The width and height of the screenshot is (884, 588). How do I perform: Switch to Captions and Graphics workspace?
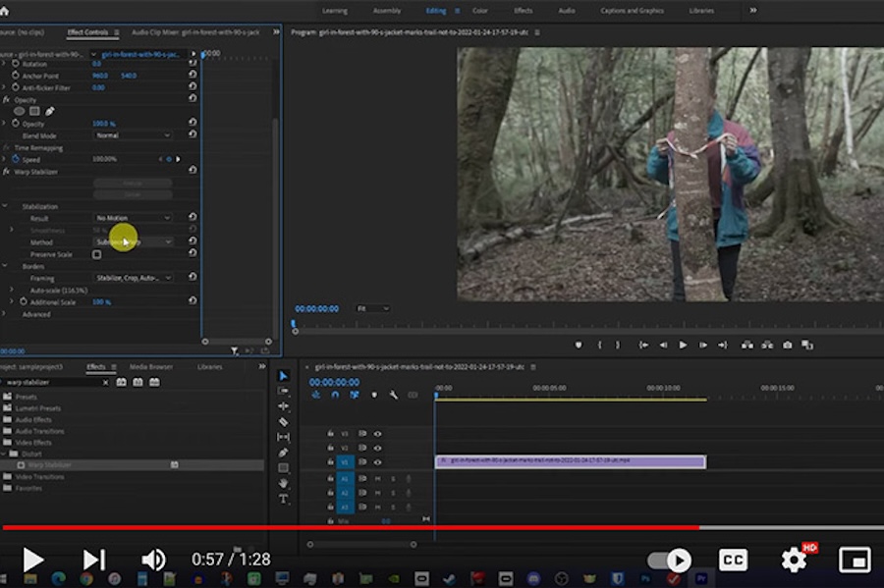click(x=632, y=11)
